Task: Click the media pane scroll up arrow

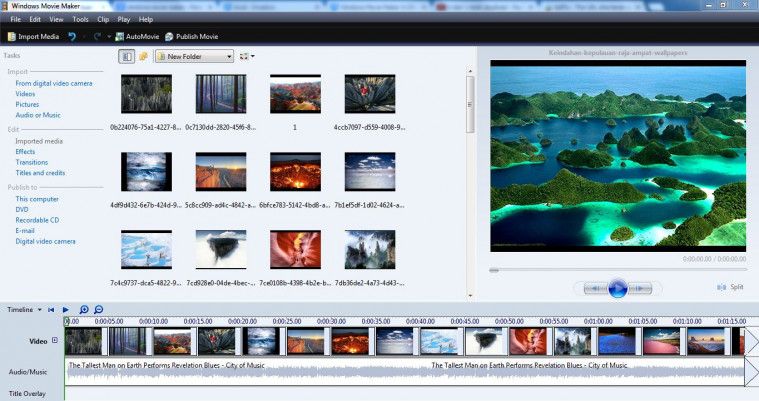Action: pyautogui.click(x=470, y=71)
